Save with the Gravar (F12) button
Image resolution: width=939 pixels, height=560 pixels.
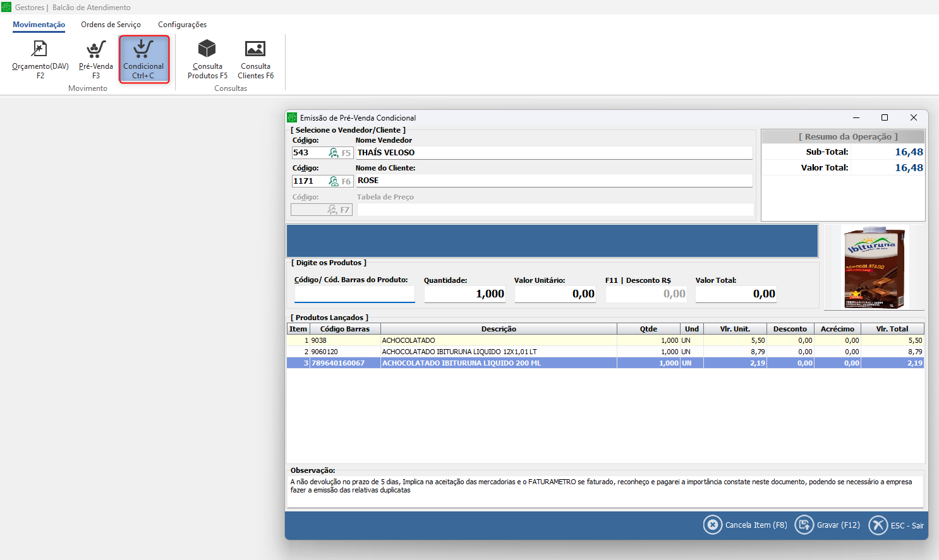[x=827, y=525]
